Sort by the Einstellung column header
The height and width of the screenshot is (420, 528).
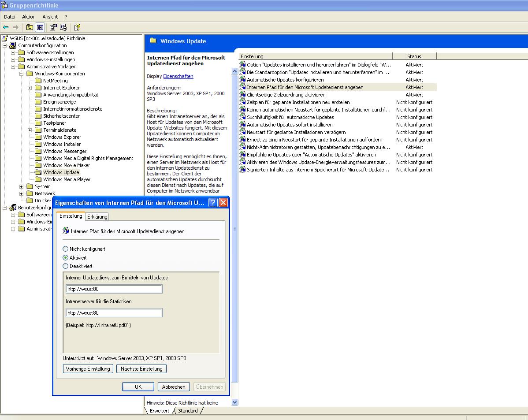pyautogui.click(x=316, y=56)
